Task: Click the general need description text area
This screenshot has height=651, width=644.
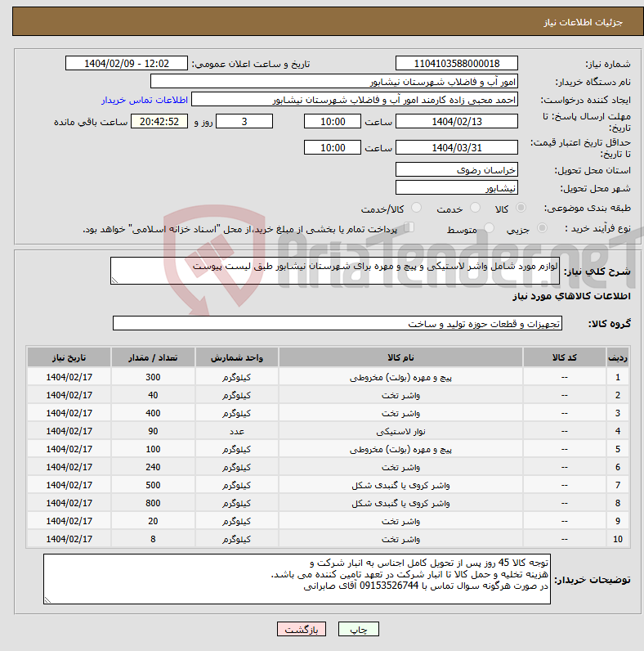Action: (335, 271)
